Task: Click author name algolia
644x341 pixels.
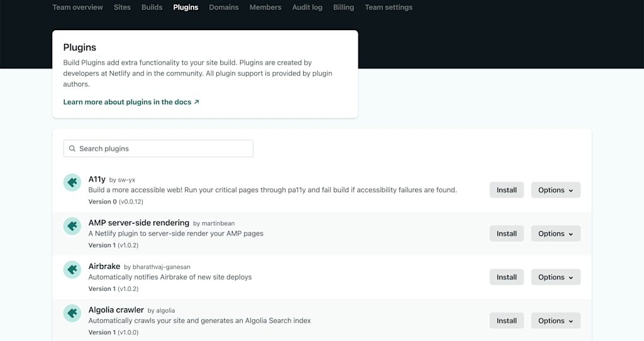Action: click(165, 311)
